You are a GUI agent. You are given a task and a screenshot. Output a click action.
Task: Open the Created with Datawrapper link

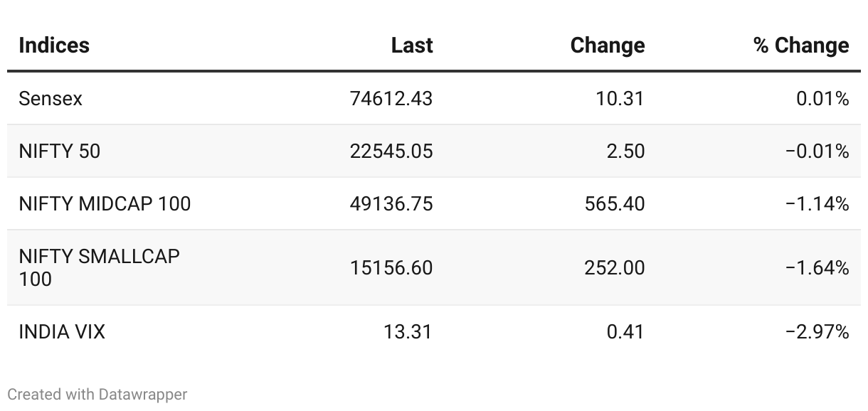97,394
